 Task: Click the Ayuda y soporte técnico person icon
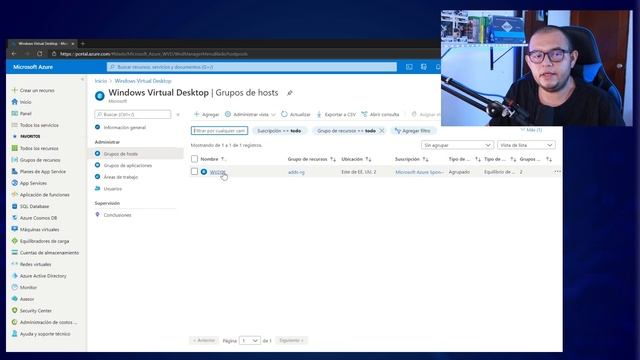coord(15,333)
